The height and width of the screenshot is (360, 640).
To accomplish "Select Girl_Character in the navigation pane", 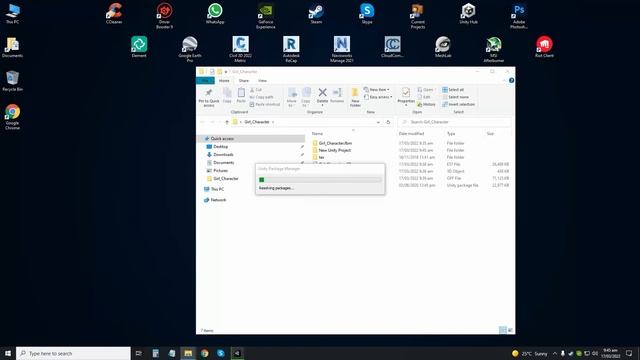I will pos(222,179).
